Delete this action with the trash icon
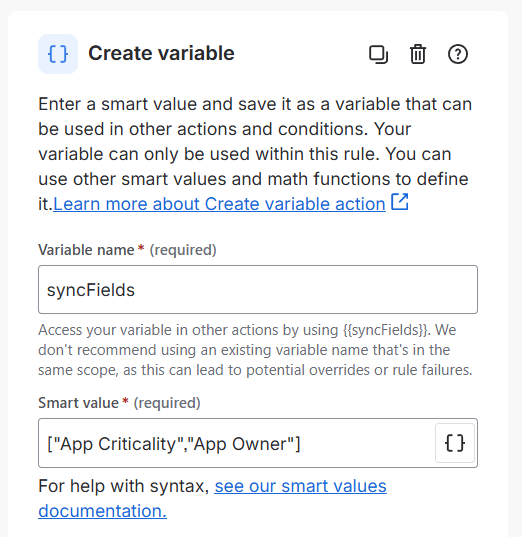This screenshot has width=522, height=537. coord(418,54)
